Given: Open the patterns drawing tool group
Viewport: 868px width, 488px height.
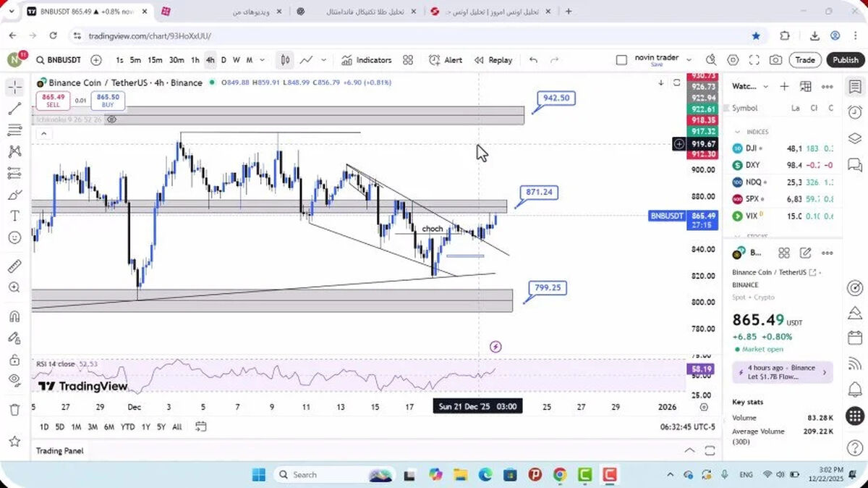Looking at the screenshot, I should (14, 151).
